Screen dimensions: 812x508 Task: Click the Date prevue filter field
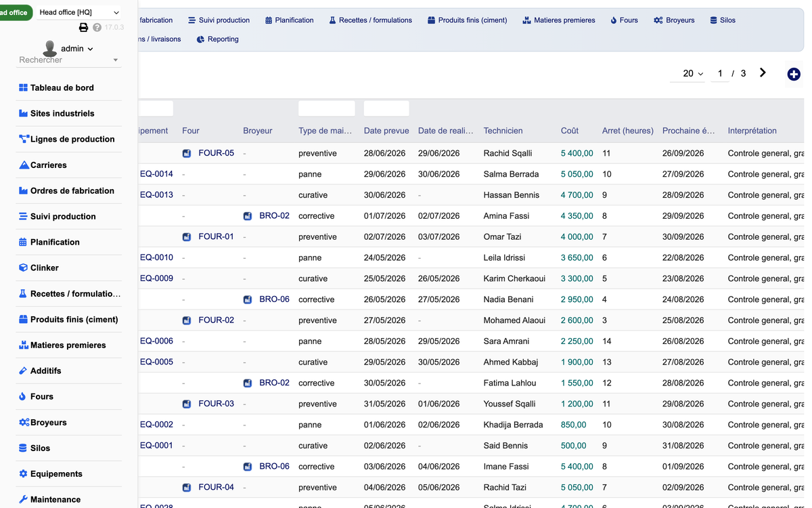click(x=386, y=108)
